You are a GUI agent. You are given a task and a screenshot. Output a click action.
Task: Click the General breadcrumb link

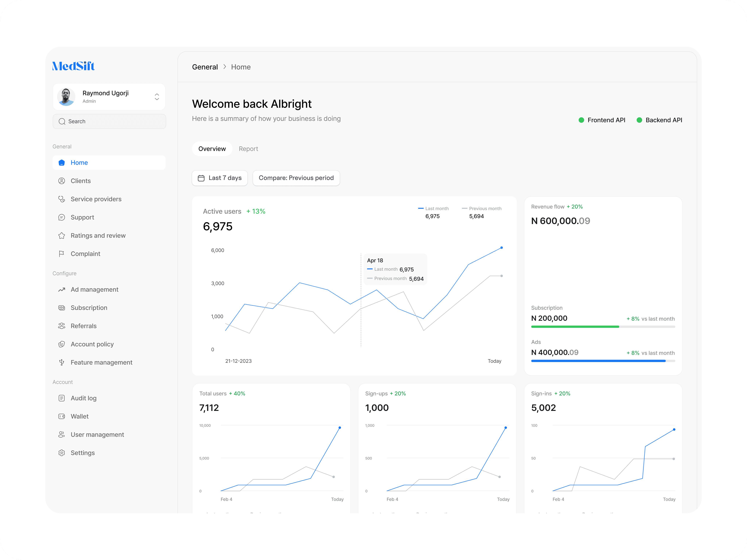click(x=205, y=67)
